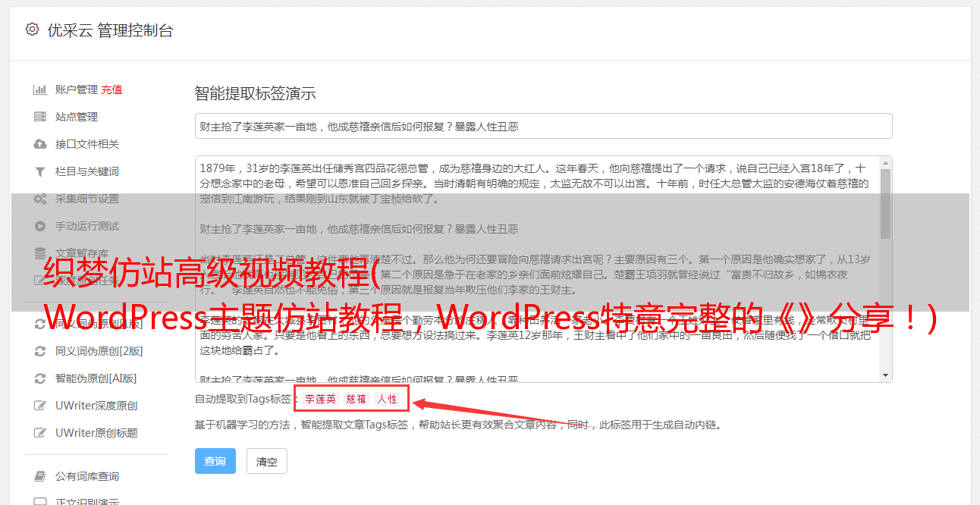Click the blue 查询 button
Screen dimensions: 980x505
click(x=215, y=461)
